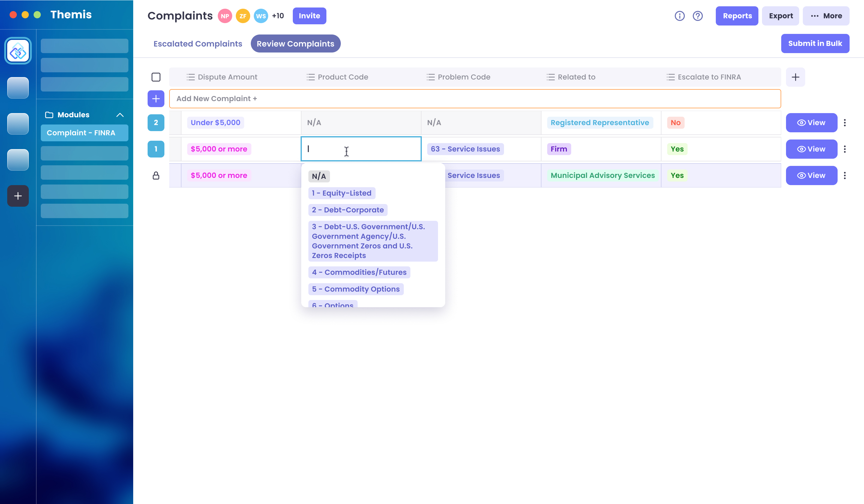864x504 pixels.
Task: Click the info circle icon
Action: (679, 16)
